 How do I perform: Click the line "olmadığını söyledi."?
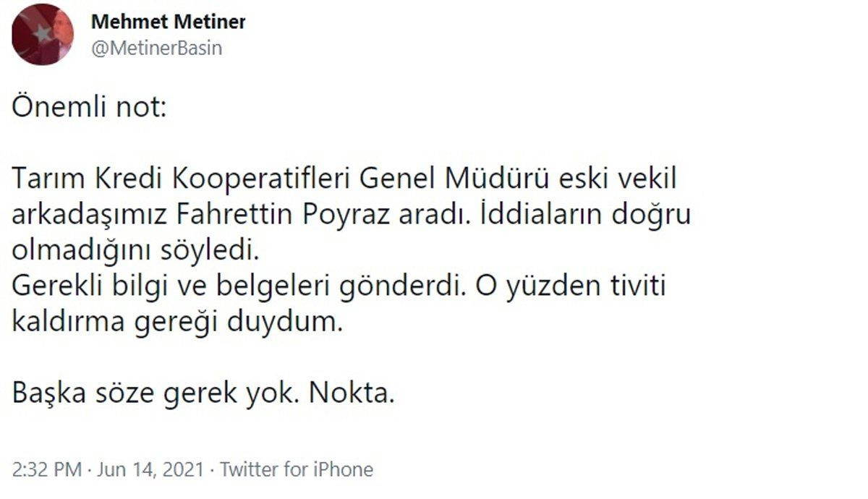pyautogui.click(x=135, y=251)
